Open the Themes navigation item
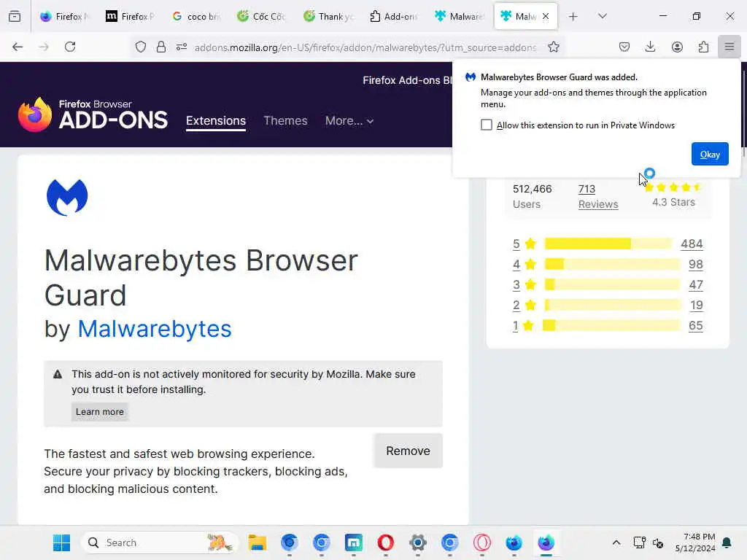 coord(285,121)
